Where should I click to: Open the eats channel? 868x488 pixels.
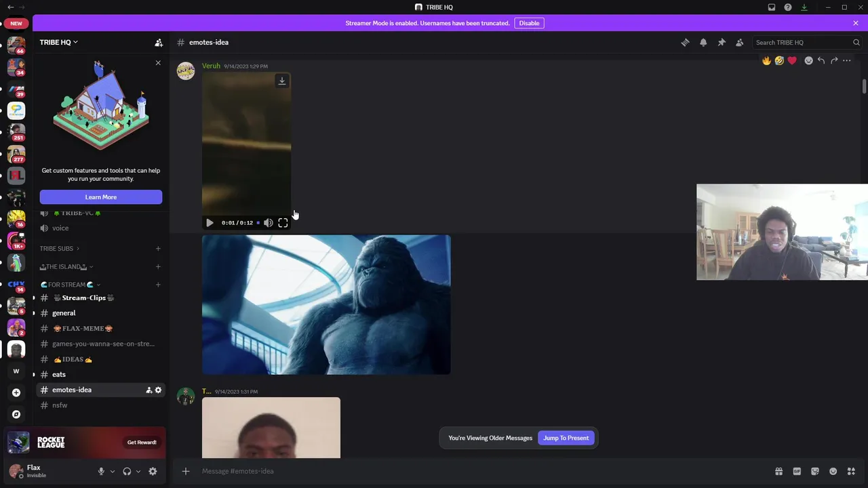(x=100, y=374)
